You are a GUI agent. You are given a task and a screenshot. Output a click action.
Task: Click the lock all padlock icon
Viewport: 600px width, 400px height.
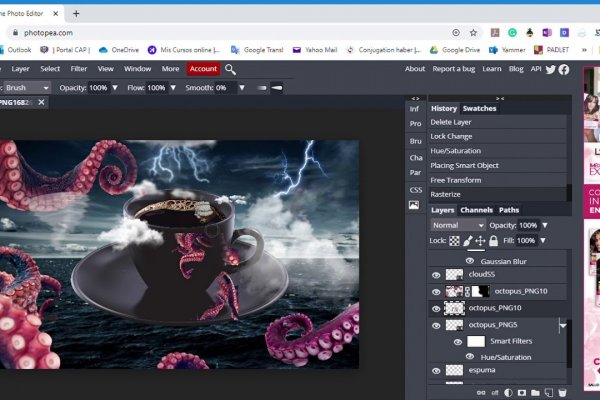click(493, 241)
